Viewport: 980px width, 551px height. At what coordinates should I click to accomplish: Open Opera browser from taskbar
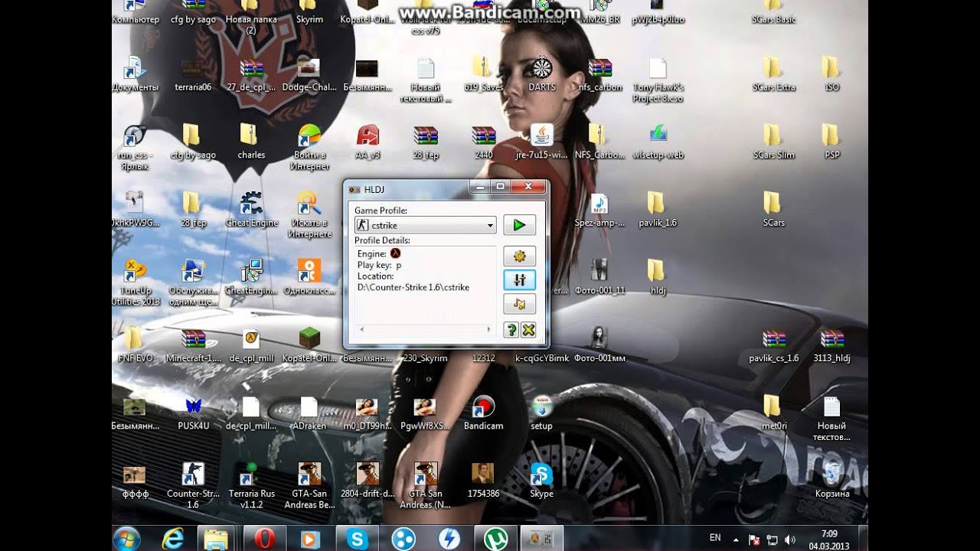click(265, 539)
